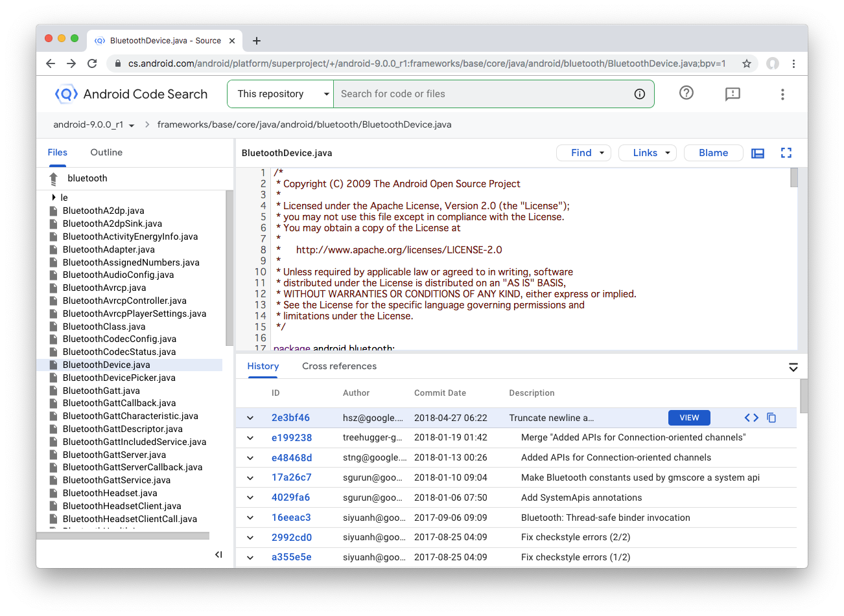844x616 pixels.
Task: Click 'Fix checkstyle errors (2/2)' description
Action: tap(576, 538)
